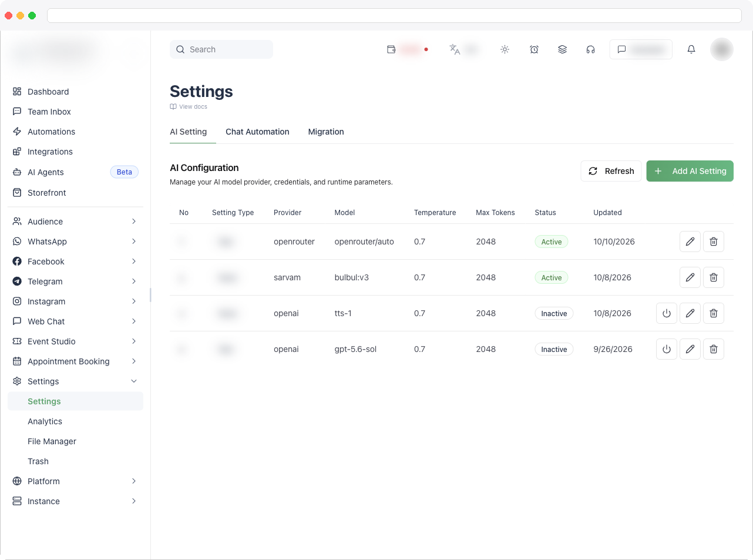This screenshot has height=560, width=753.
Task: Open Trash
Action: 75,461
